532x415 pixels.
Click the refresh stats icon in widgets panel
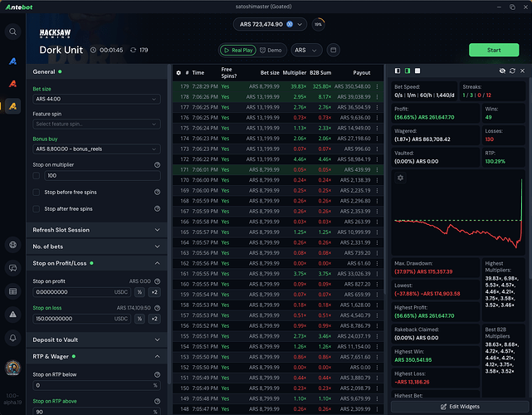(513, 71)
